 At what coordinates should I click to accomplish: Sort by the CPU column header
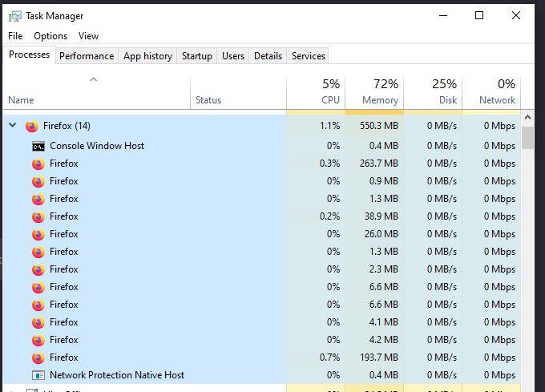point(316,92)
